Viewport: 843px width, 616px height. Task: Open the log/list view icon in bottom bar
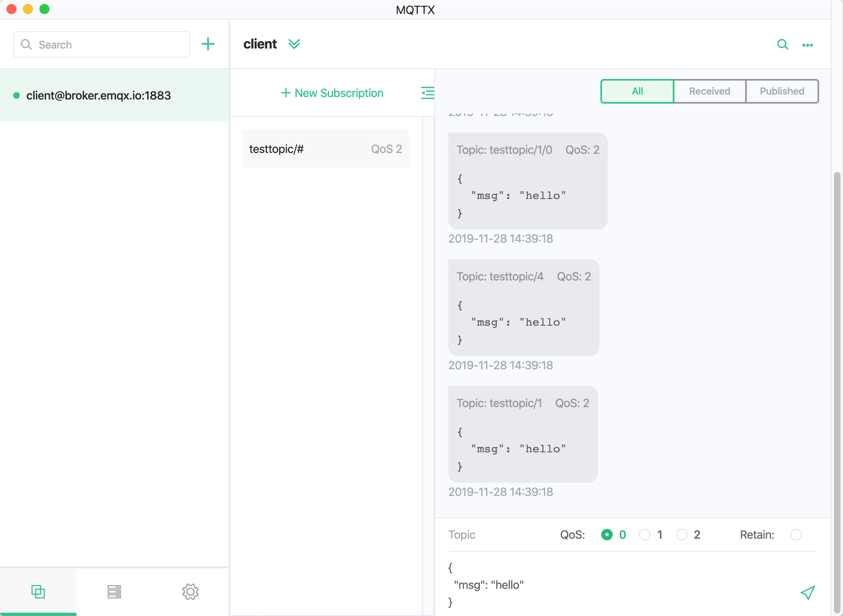click(x=114, y=591)
